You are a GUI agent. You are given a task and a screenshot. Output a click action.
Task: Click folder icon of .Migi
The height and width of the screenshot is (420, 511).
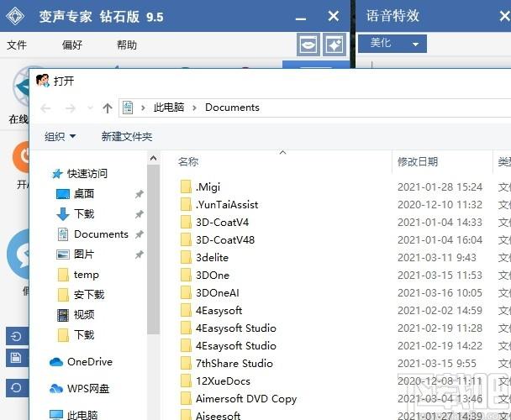(x=186, y=186)
